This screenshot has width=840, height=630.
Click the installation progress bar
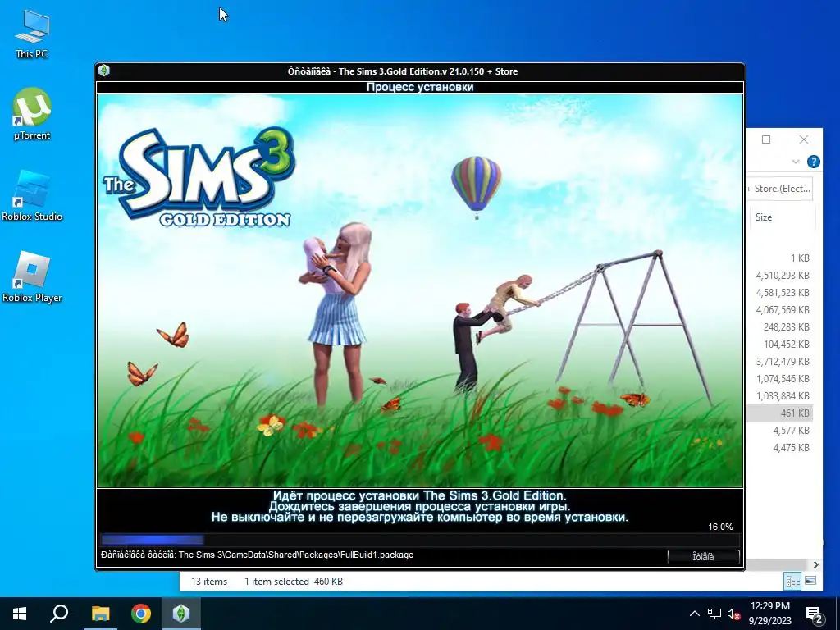pyautogui.click(x=419, y=540)
